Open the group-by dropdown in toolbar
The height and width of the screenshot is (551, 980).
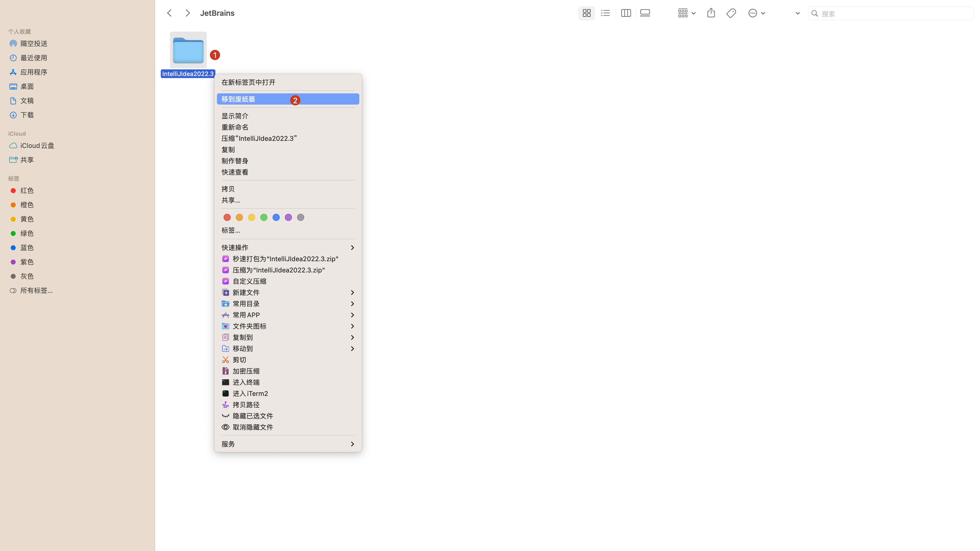(687, 13)
